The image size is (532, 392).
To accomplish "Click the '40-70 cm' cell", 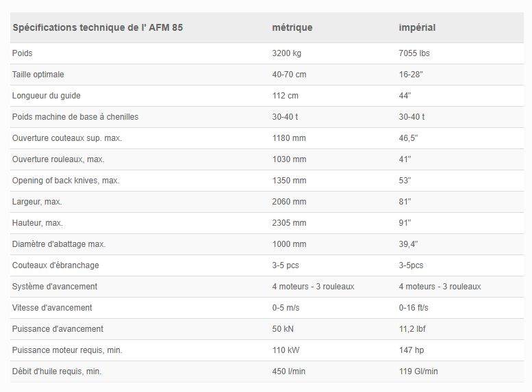I will pos(288,75).
